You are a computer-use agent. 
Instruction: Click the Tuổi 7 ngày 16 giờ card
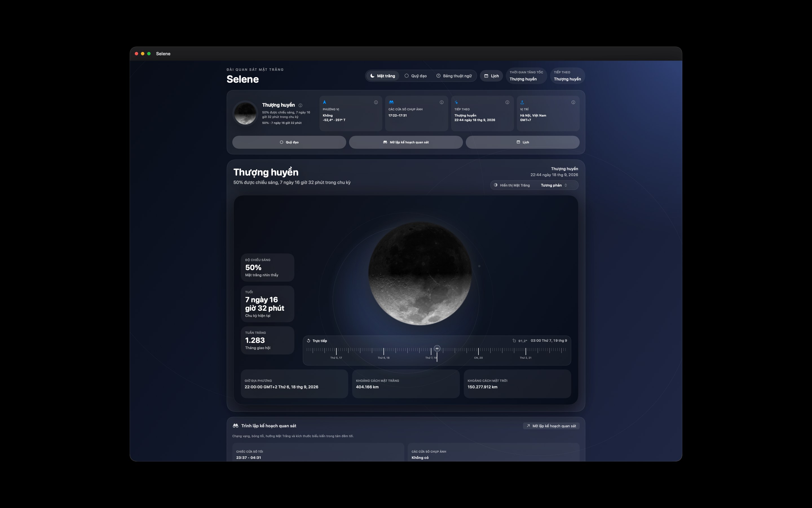coord(267,304)
